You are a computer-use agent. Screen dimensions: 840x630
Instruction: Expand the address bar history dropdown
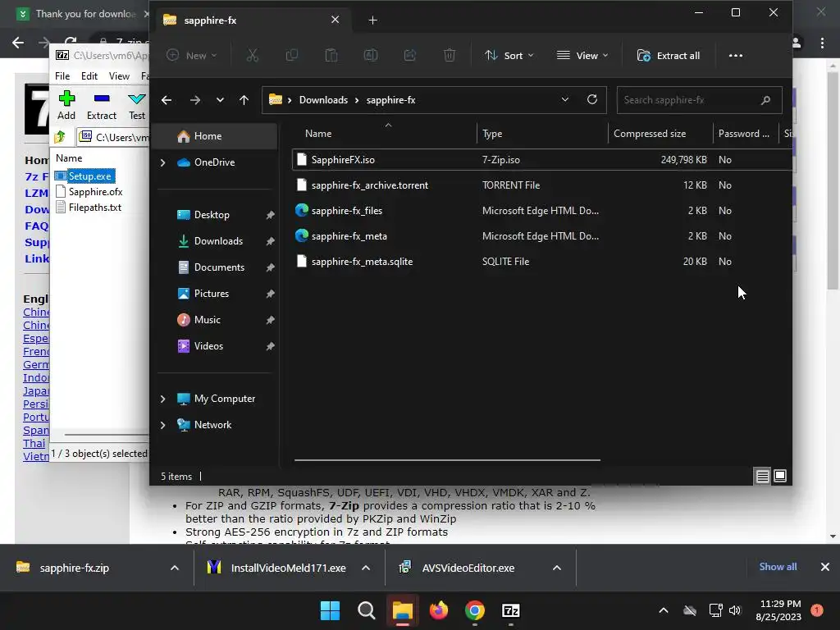click(x=564, y=99)
